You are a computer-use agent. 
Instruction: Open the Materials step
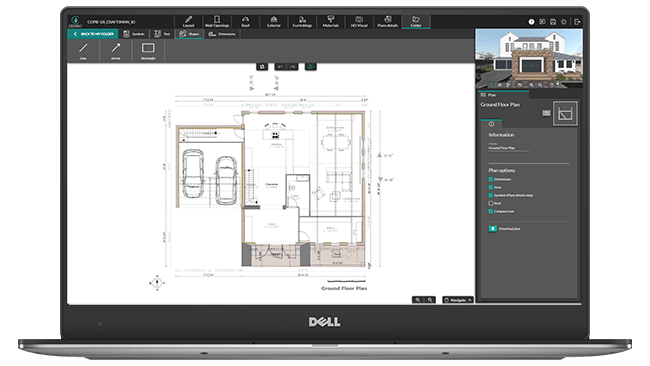point(331,22)
